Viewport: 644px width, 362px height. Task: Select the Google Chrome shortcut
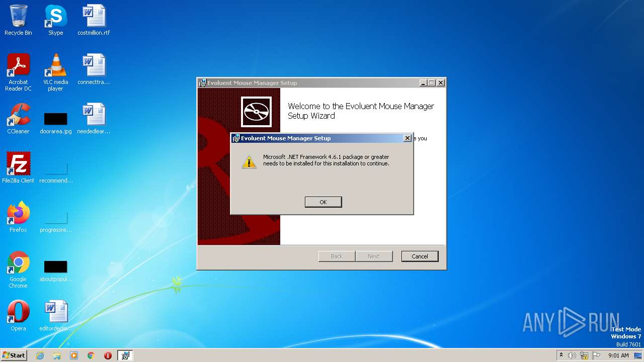tap(18, 270)
